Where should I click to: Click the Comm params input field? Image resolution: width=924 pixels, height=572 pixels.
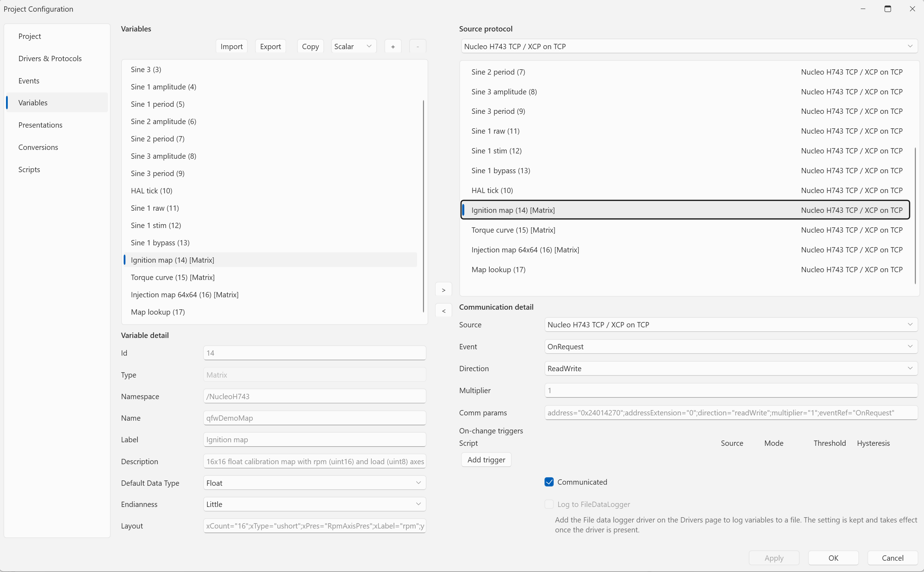pos(731,413)
